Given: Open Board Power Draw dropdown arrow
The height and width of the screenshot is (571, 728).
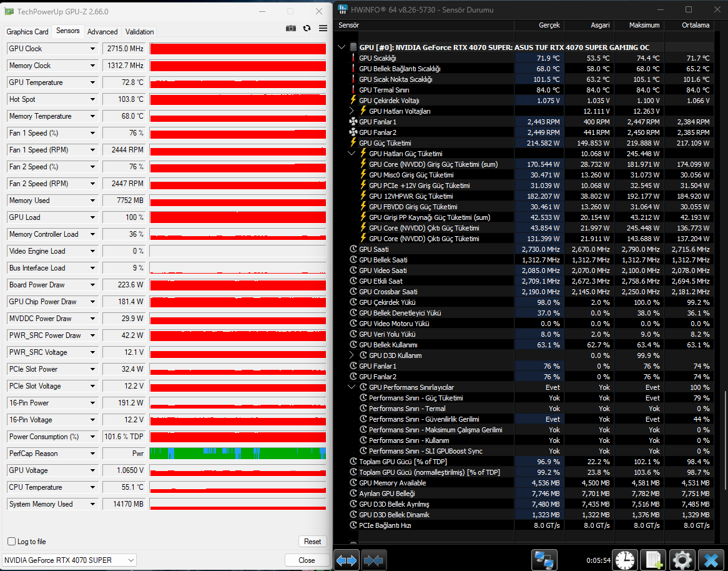Looking at the screenshot, I should 92,285.
